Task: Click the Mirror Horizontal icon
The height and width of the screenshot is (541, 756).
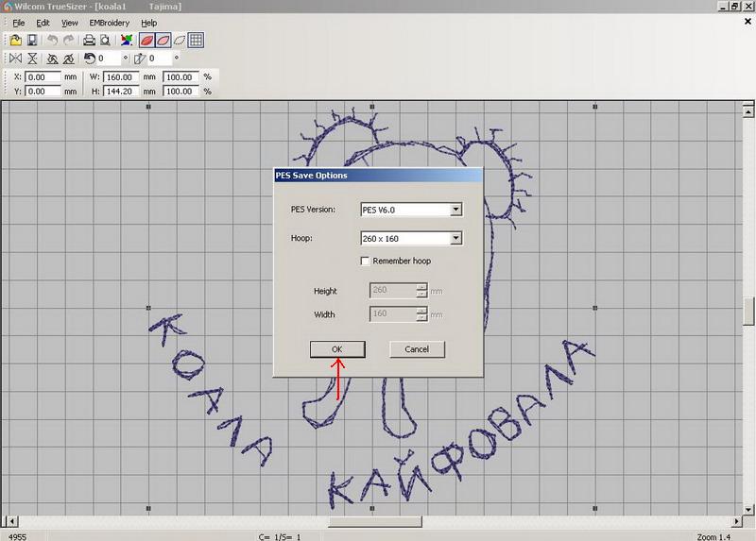Action: (15, 59)
